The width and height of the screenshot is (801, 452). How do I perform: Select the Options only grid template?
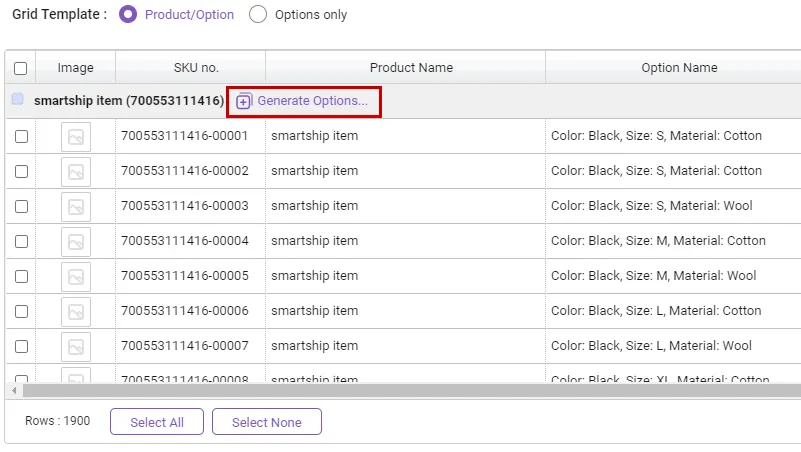tap(258, 15)
